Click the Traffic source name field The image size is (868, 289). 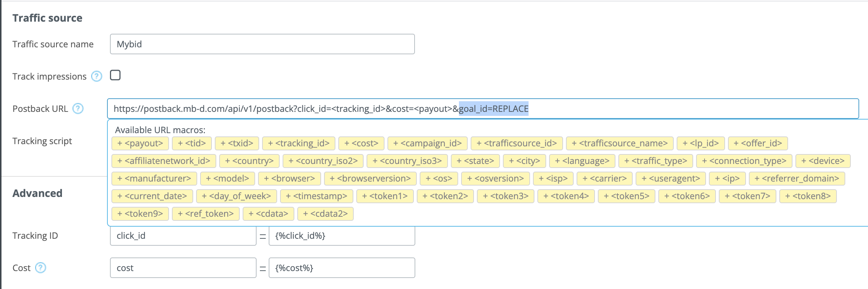262,44
